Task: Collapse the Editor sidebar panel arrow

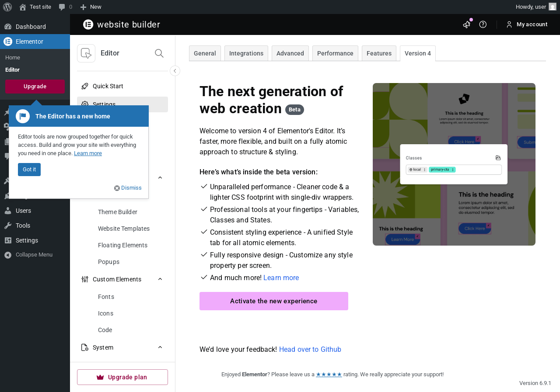Action: 175,71
